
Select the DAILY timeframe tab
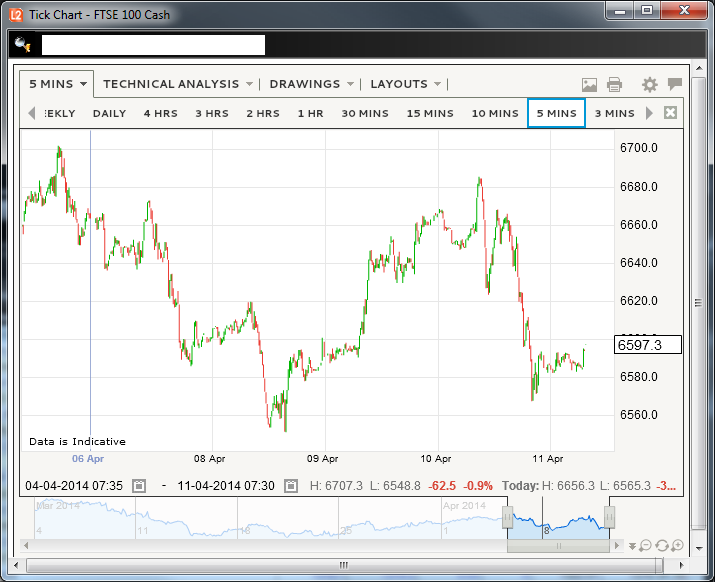[109, 113]
